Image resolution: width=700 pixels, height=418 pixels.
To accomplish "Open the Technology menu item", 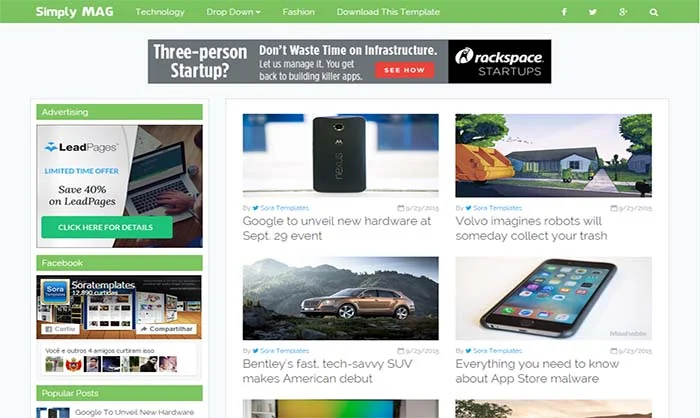I will point(160,12).
